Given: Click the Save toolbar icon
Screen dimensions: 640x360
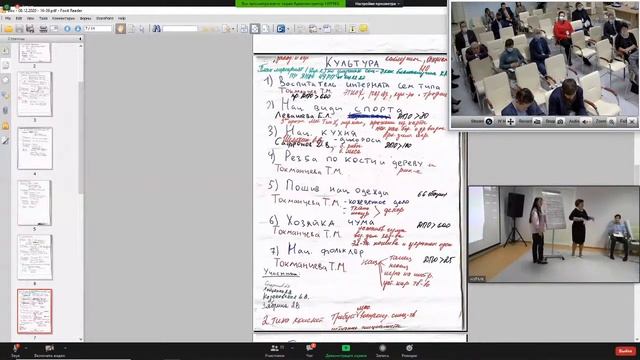Looking at the screenshot, I should pos(19,29).
